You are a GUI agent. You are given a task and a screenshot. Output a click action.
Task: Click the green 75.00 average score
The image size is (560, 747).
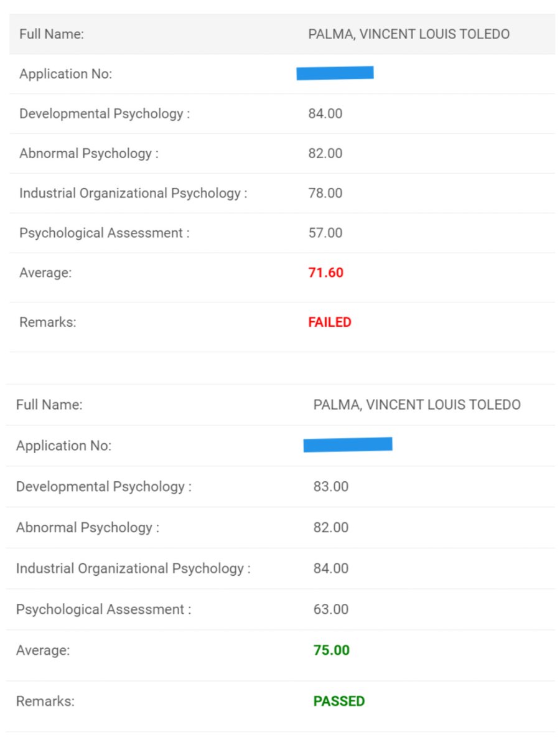pyautogui.click(x=332, y=651)
